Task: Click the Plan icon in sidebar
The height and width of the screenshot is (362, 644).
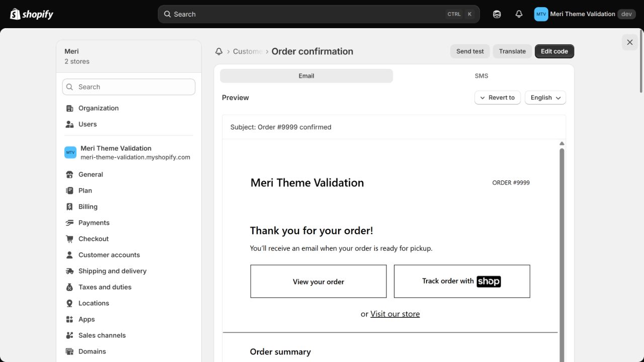Action: [x=69, y=191]
